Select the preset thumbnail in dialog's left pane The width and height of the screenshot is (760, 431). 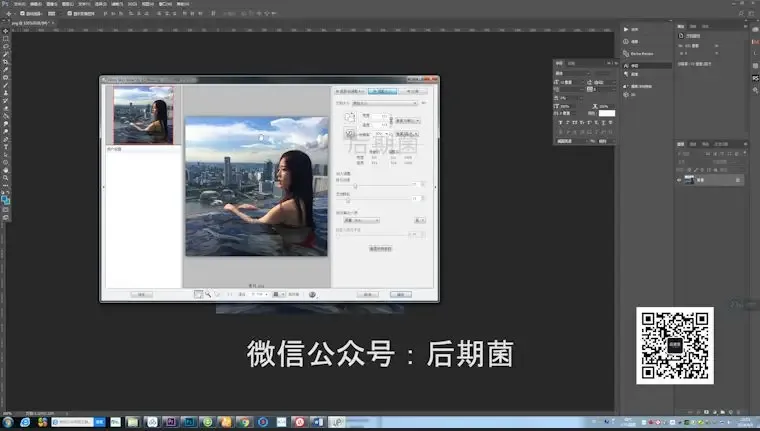click(x=143, y=115)
